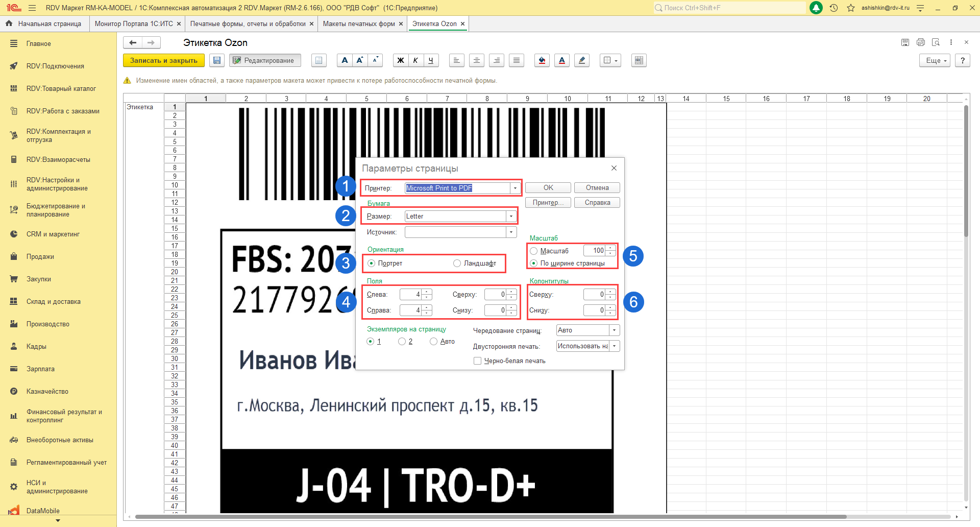This screenshot has height=527, width=980.
Task: Click the Записать и закрыть button
Action: pyautogui.click(x=163, y=60)
